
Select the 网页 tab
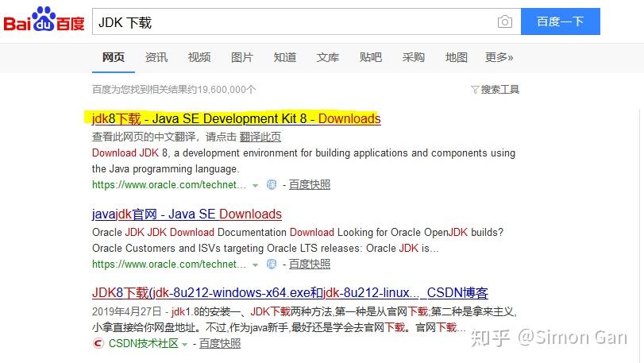click(114, 57)
